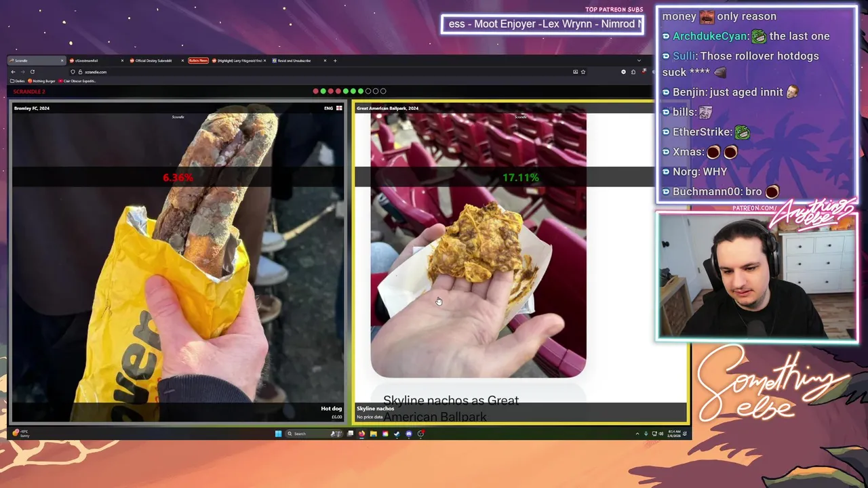Click the 'Bromley FC, 2024' header text
The image size is (868, 488).
pyautogui.click(x=32, y=108)
